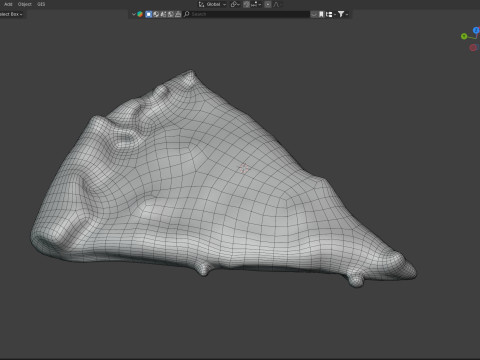Toggle proportional editing
480x360 pixels.
pos(268,4)
